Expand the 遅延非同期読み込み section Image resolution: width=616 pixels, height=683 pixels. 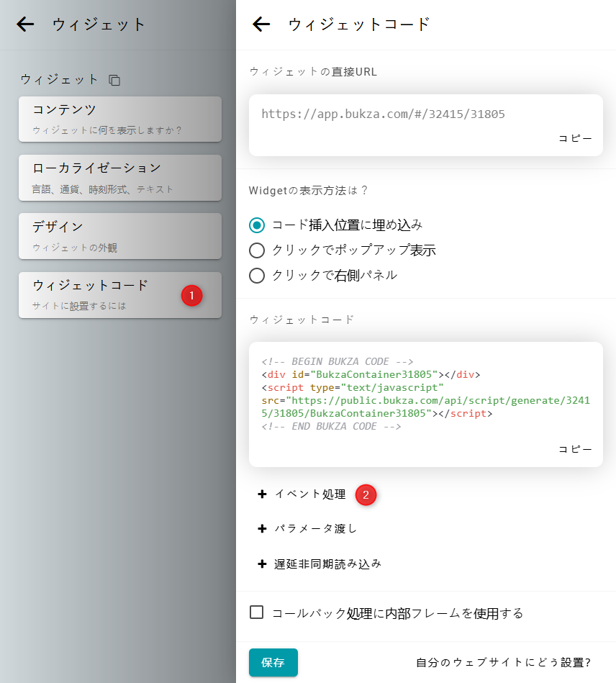pos(327,564)
